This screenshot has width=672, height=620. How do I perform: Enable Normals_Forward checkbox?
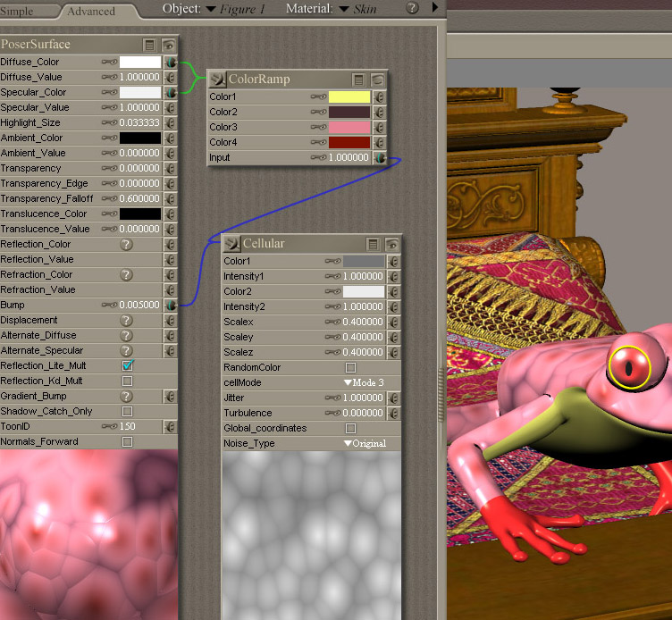click(127, 441)
